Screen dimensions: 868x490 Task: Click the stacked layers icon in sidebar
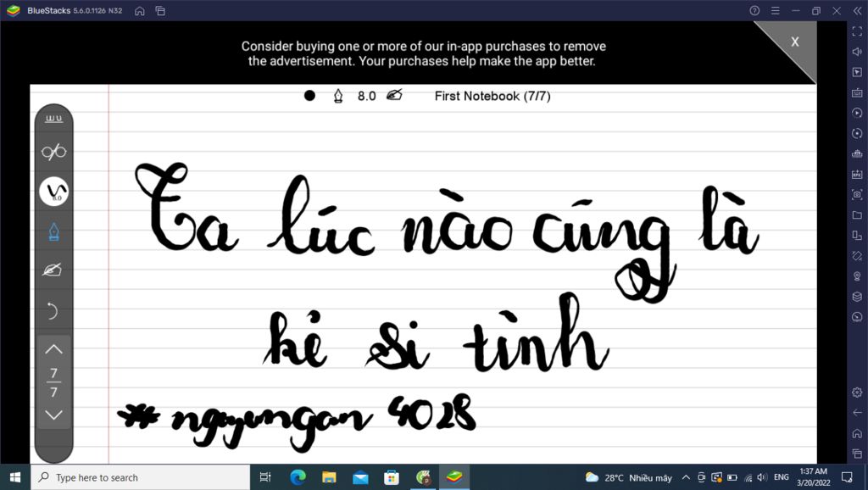(x=857, y=297)
